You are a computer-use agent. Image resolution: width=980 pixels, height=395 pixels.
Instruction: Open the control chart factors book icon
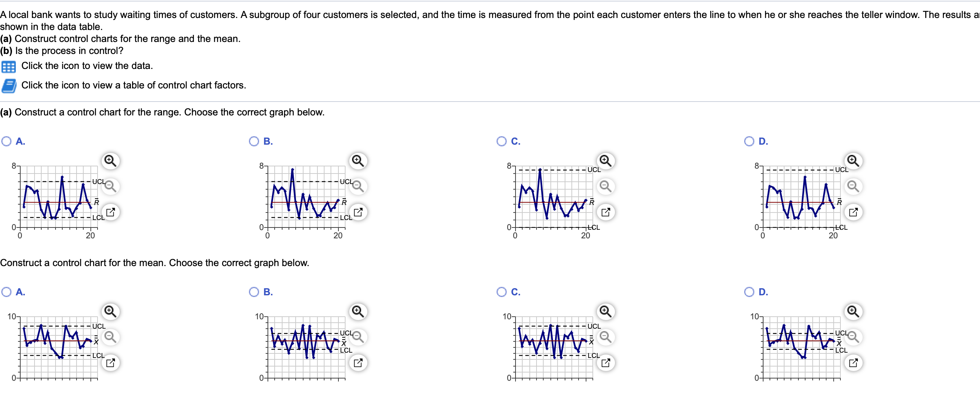(8, 86)
